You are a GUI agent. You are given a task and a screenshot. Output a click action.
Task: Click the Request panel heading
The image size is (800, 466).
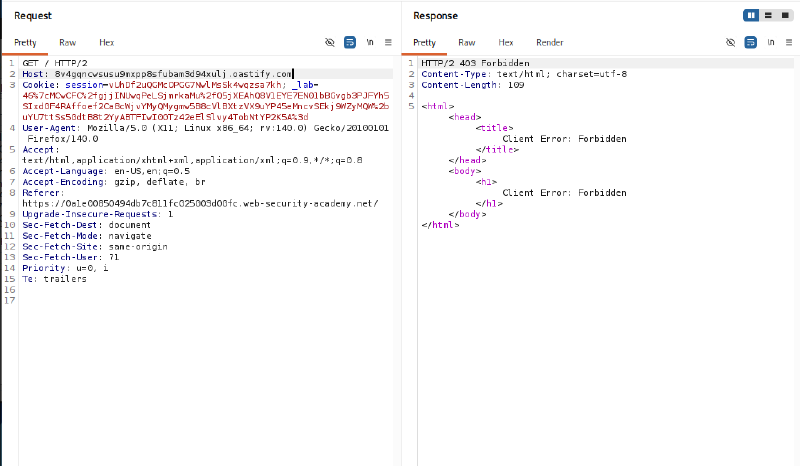tap(33, 16)
